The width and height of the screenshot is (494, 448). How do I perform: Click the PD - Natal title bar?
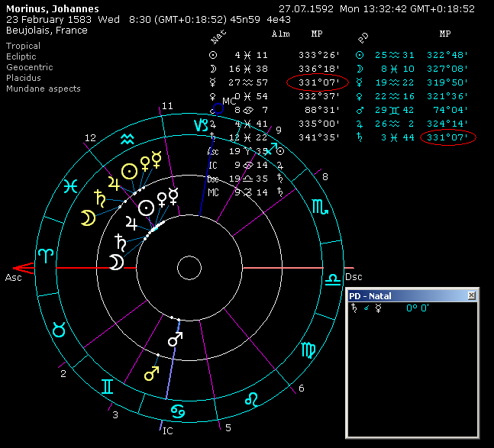tap(405, 295)
